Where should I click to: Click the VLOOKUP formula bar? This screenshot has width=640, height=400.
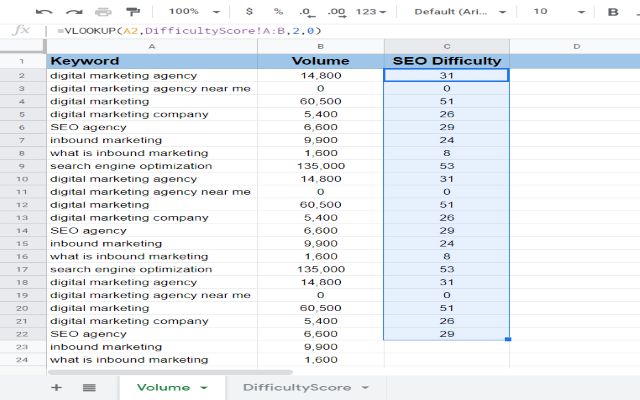tap(300, 31)
